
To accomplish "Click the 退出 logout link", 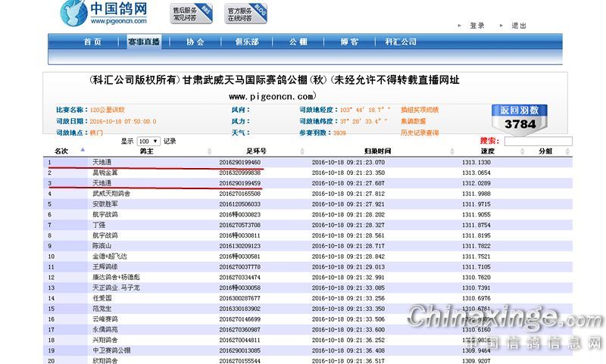I will point(519,26).
